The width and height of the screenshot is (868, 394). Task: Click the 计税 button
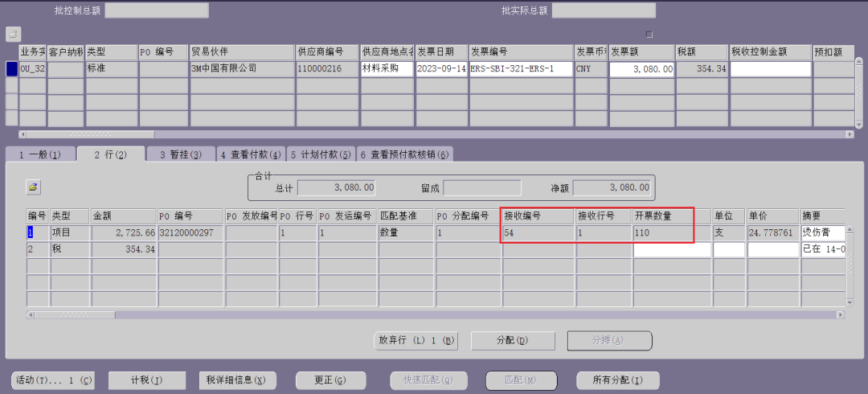(147, 380)
